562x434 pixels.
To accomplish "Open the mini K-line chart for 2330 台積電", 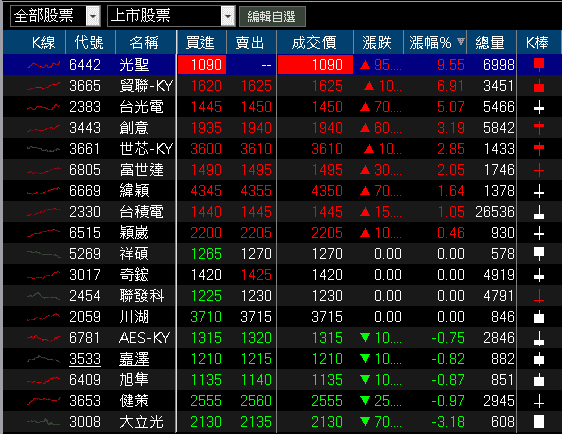I will 43,212.
